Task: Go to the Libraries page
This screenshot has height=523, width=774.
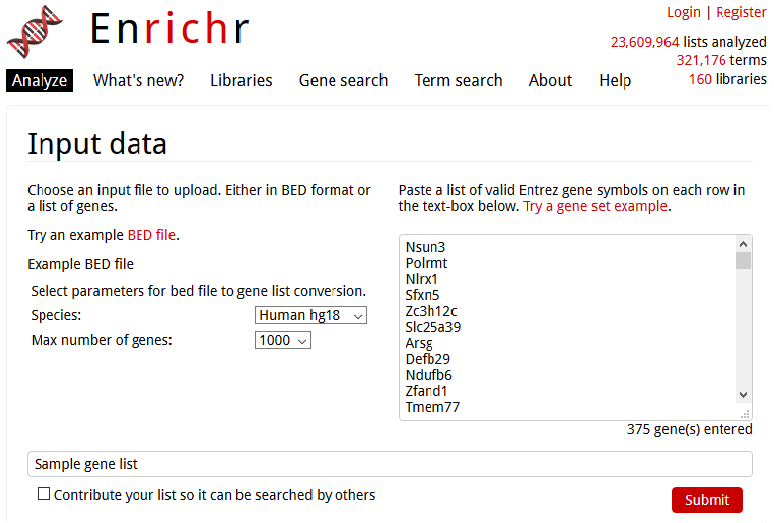Action: click(x=241, y=80)
